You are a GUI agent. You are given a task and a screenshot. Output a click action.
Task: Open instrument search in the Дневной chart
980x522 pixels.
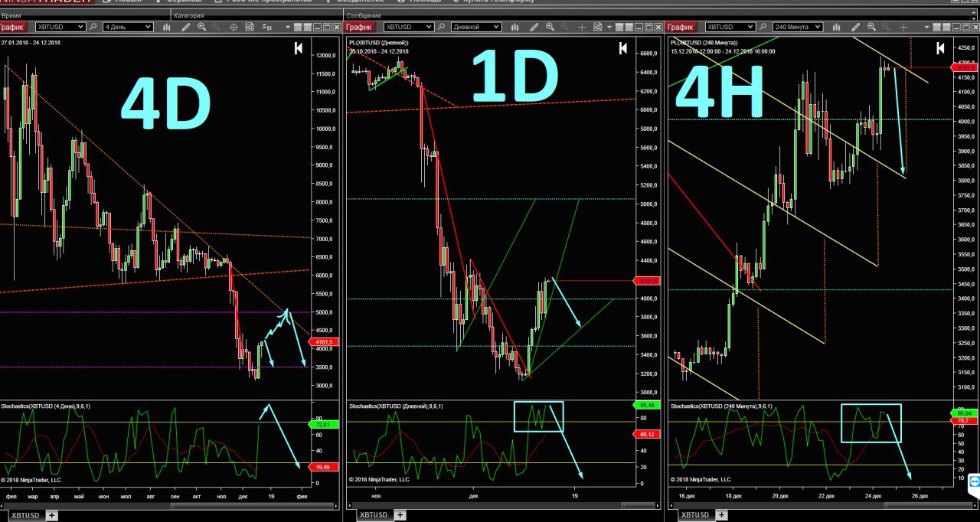click(441, 27)
